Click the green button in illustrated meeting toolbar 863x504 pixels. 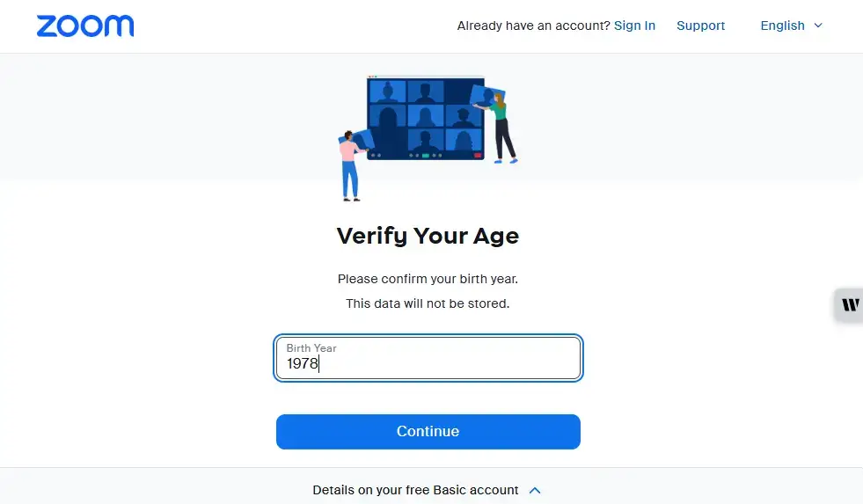point(426,156)
